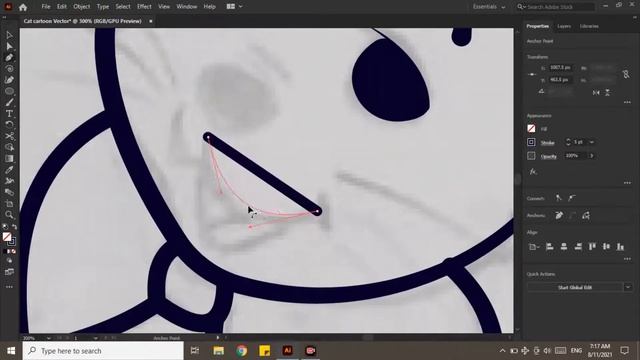
Task: Click Vertical Align Center icon
Action: 607,247
